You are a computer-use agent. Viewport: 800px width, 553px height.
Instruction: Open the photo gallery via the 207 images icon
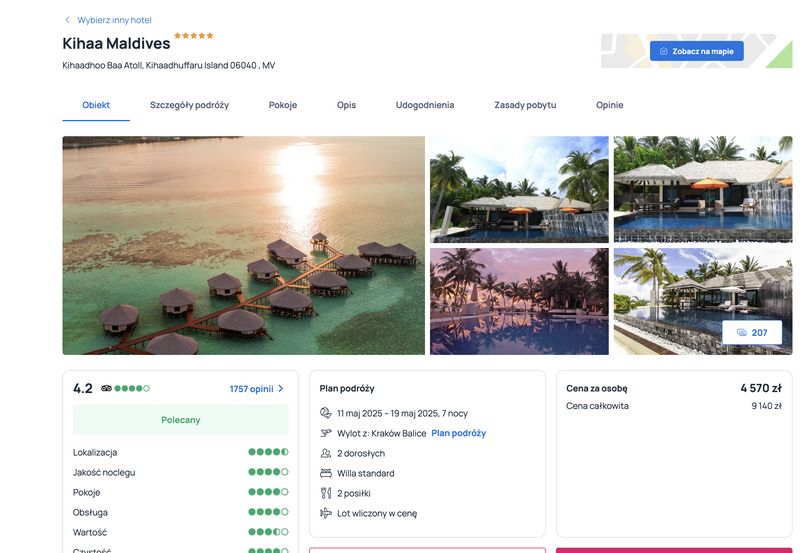[742, 333]
